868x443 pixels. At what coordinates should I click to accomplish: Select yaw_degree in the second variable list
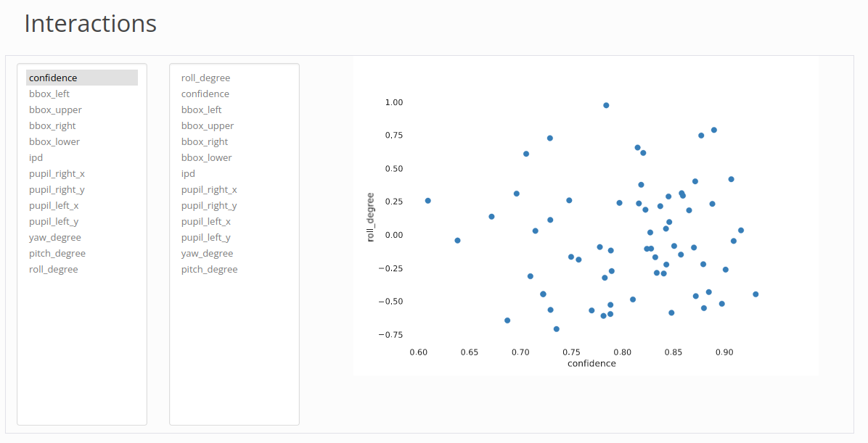pos(208,253)
